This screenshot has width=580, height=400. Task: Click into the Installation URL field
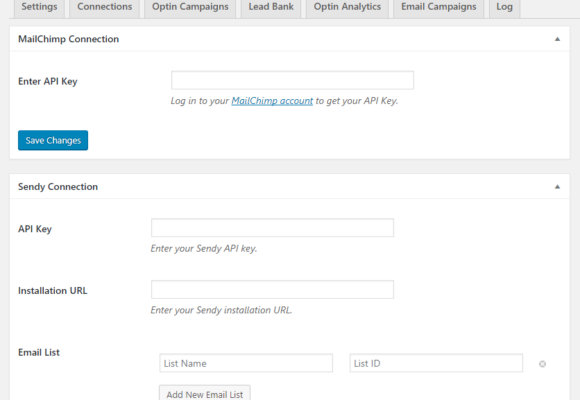272,289
